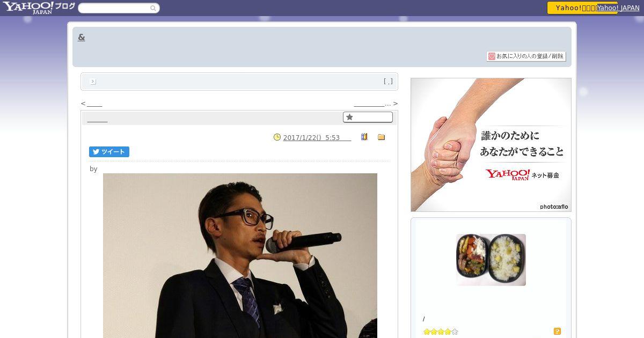The height and width of the screenshot is (338, 644).
Task: Open the bento lunchbox thumbnail
Action: [491, 260]
